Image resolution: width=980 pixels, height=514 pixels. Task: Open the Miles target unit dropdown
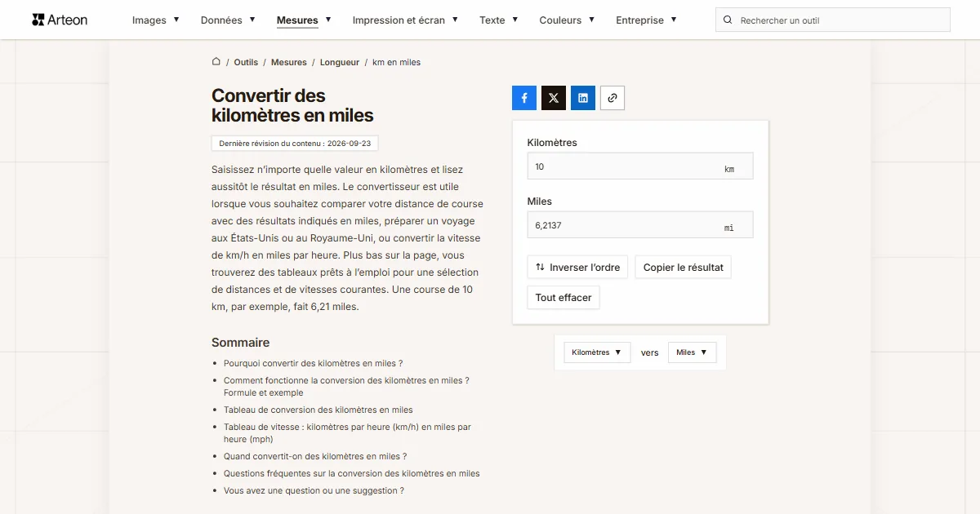pos(692,352)
